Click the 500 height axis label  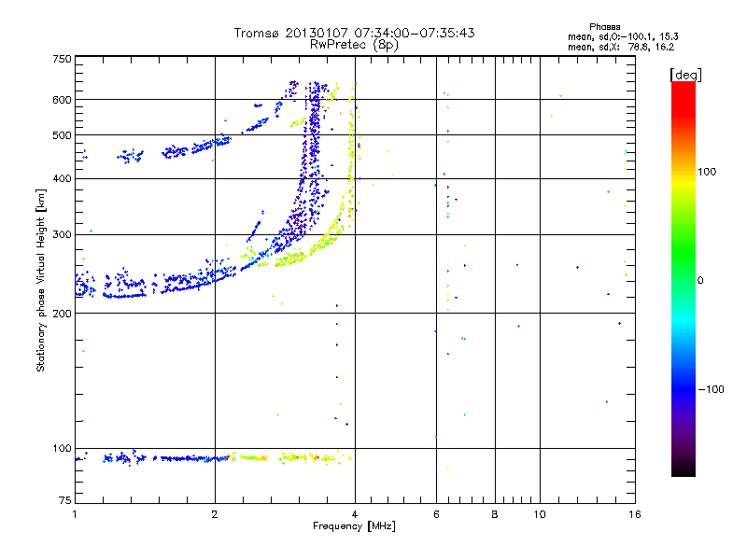click(63, 135)
